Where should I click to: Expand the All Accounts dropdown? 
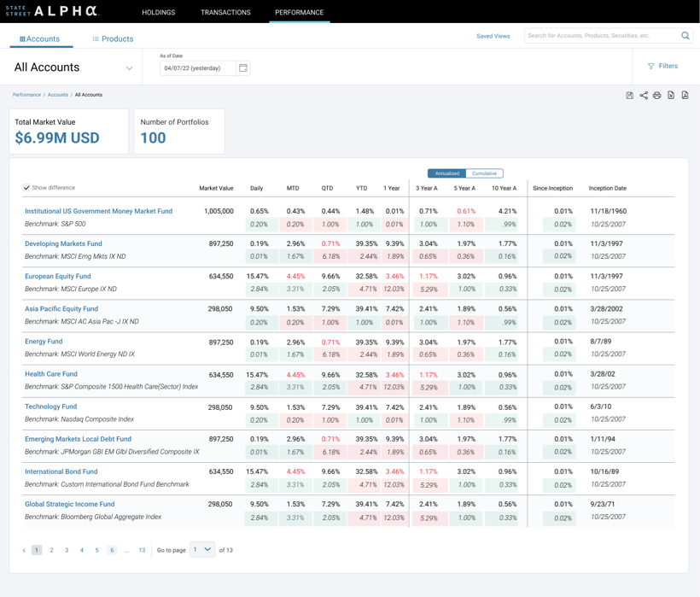point(129,68)
